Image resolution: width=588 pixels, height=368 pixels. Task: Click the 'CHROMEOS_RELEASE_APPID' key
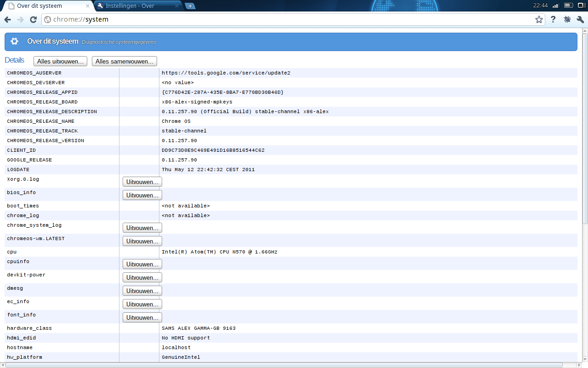[42, 92]
